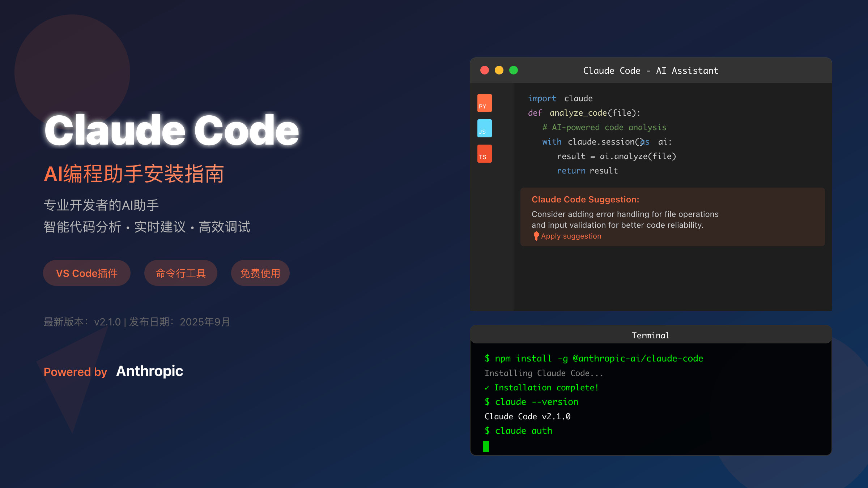Image resolution: width=868 pixels, height=488 pixels.
Task: Click the claude --version command line
Action: click(x=531, y=402)
